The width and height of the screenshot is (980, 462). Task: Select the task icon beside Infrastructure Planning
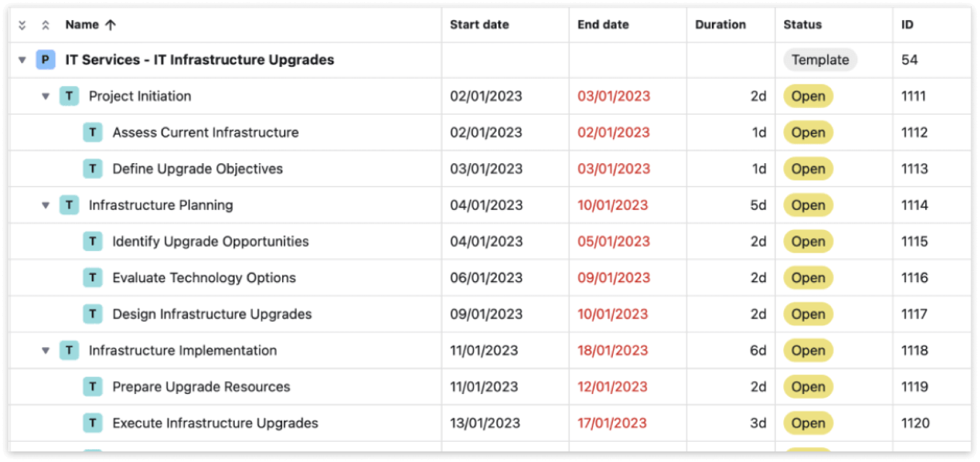click(x=69, y=205)
